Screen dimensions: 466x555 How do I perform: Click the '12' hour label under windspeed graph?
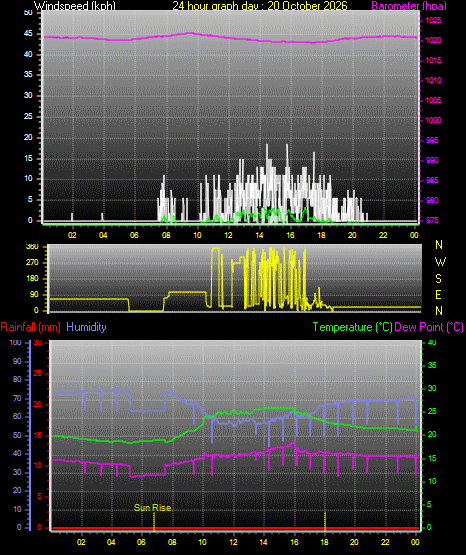(228, 235)
